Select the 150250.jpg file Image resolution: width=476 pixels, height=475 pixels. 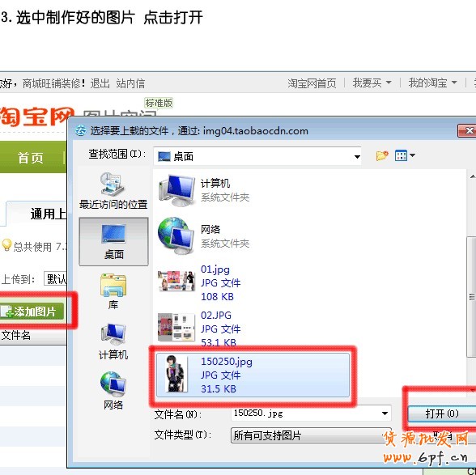[x=253, y=375]
